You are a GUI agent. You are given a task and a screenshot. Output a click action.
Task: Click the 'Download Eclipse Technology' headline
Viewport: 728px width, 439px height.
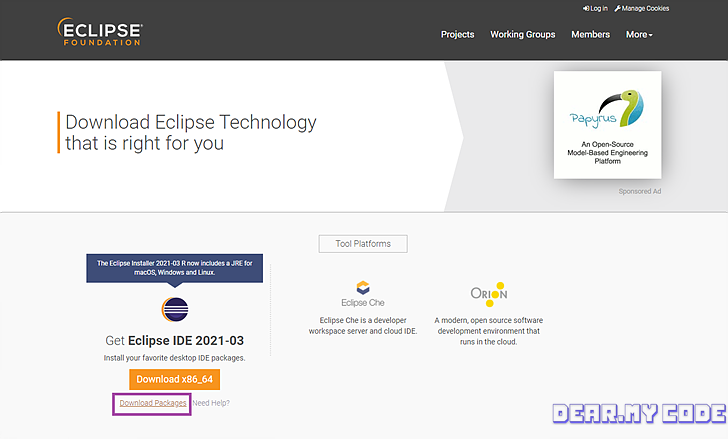(191, 132)
